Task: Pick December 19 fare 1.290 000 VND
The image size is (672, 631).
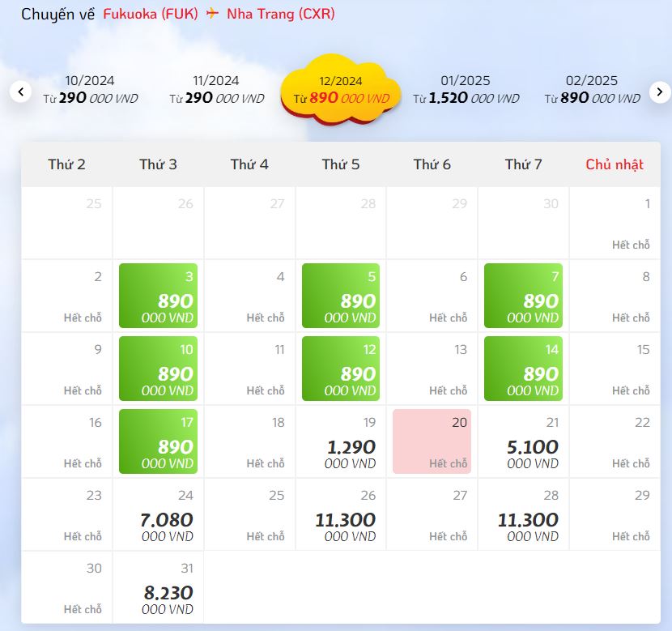Action: click(x=341, y=441)
